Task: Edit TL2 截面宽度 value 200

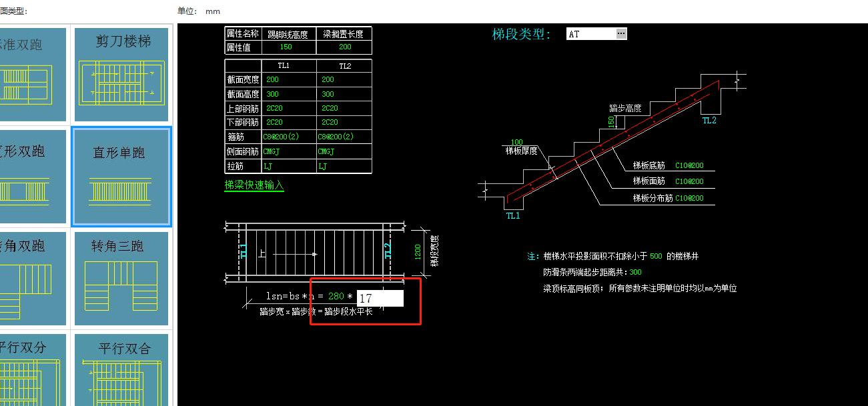Action: (x=328, y=79)
